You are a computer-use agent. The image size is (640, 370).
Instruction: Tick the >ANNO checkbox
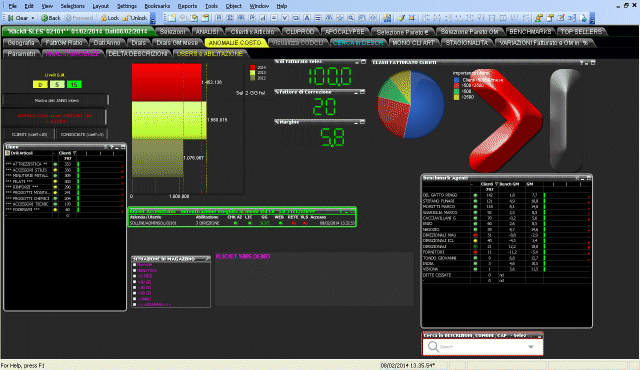[134, 299]
